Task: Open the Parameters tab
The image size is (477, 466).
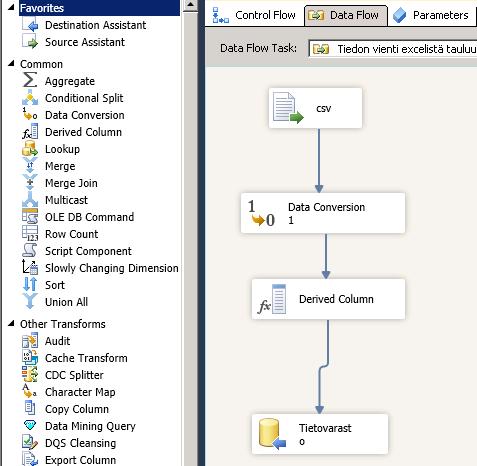Action: point(431,15)
